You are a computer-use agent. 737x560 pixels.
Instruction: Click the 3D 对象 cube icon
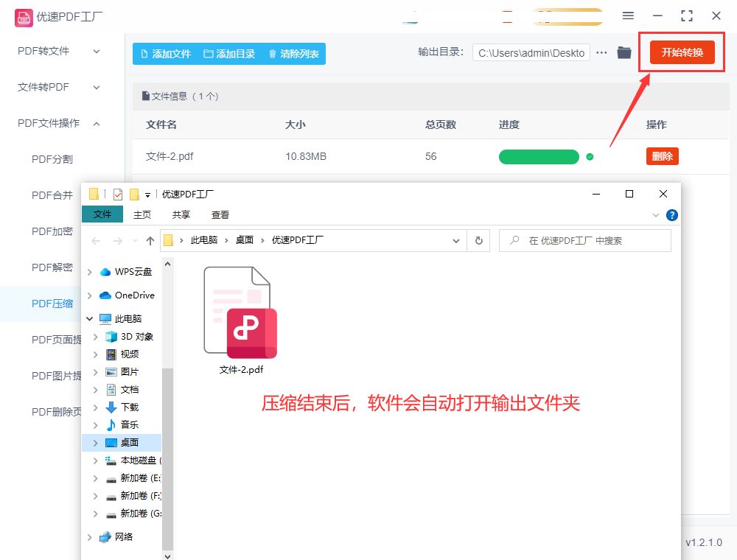coord(111,337)
